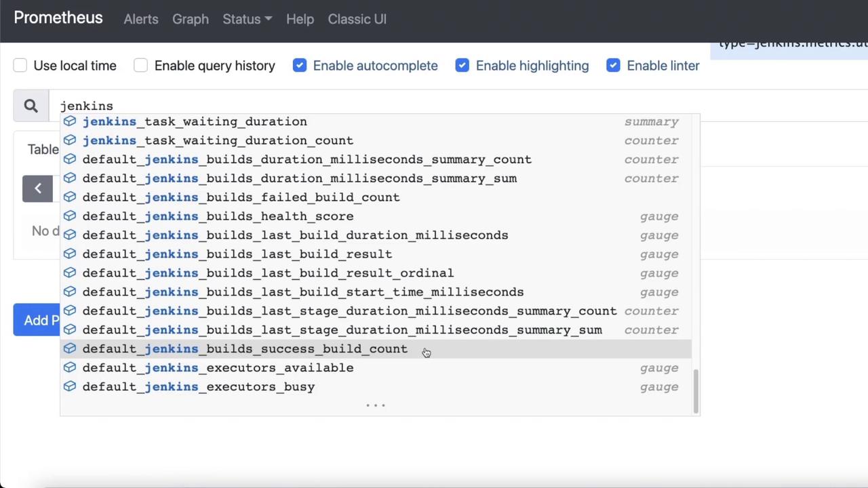Turn on Enable query history

click(x=141, y=66)
